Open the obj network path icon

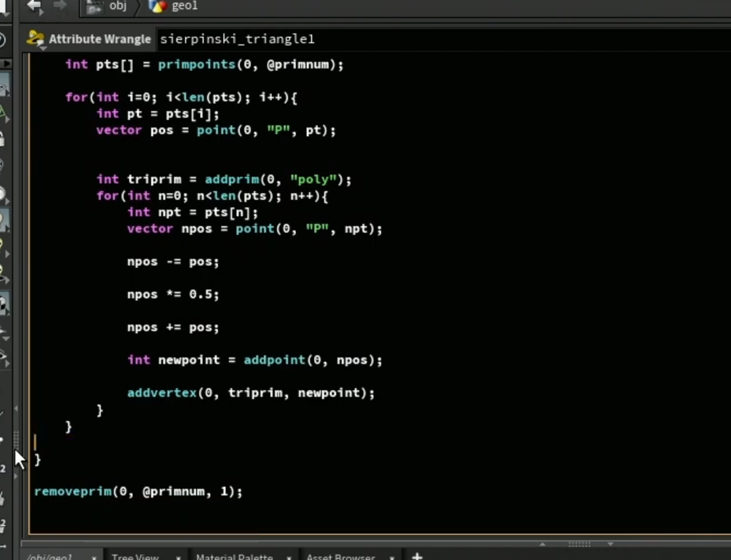[x=95, y=6]
